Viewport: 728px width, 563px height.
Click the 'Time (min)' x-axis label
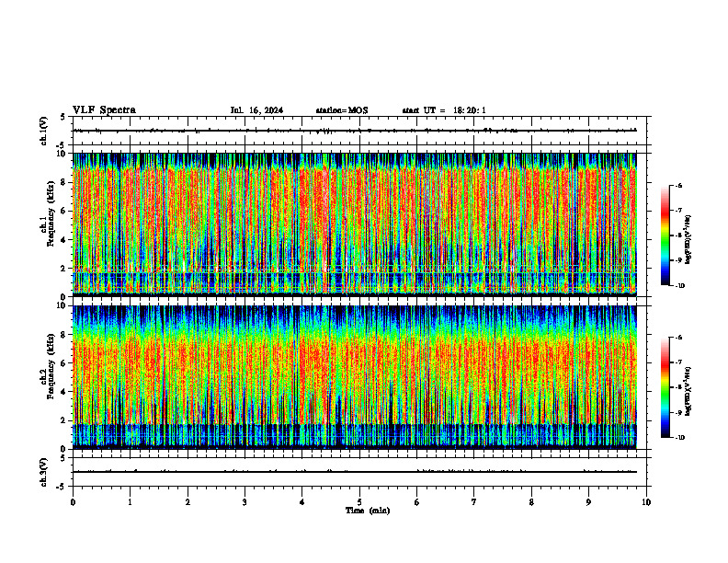pyautogui.click(x=368, y=511)
